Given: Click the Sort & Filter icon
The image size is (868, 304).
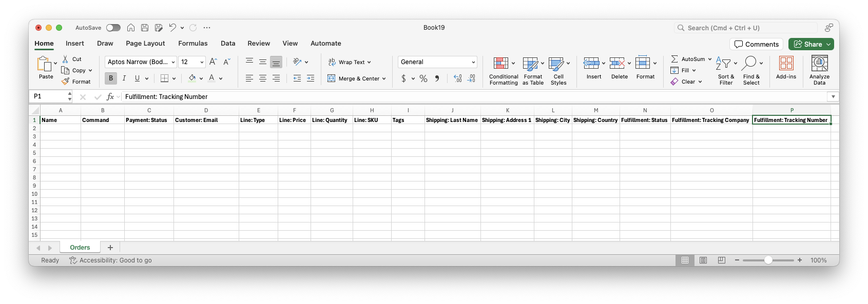Looking at the screenshot, I should [725, 64].
